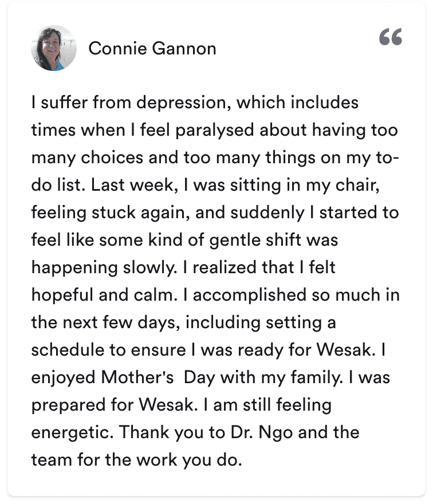Click the phrase "next few days"

(113, 322)
